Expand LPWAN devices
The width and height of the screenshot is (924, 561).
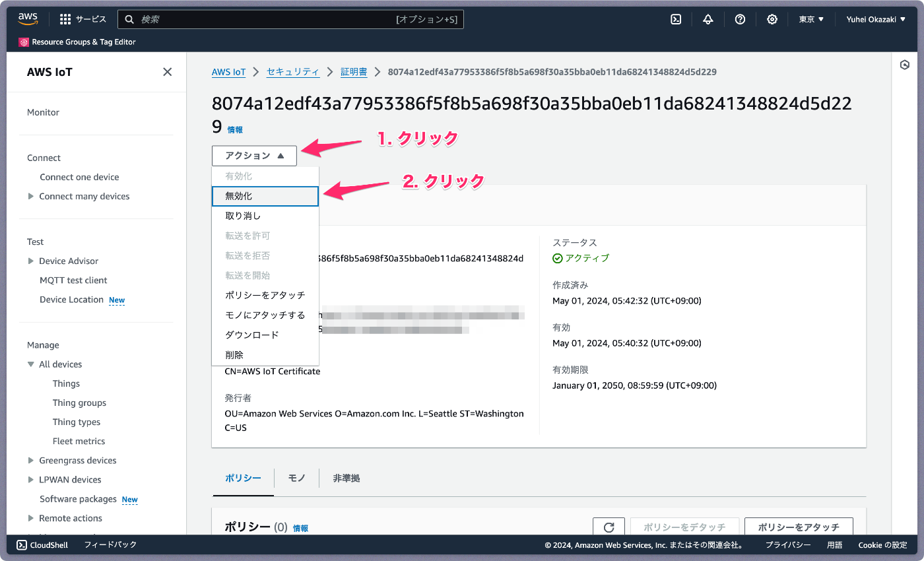[x=31, y=479]
